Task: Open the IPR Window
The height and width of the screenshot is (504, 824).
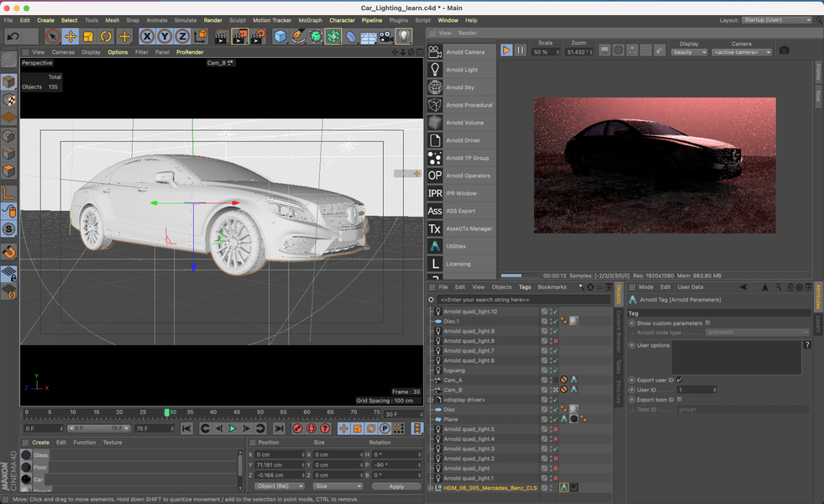Action: (460, 193)
